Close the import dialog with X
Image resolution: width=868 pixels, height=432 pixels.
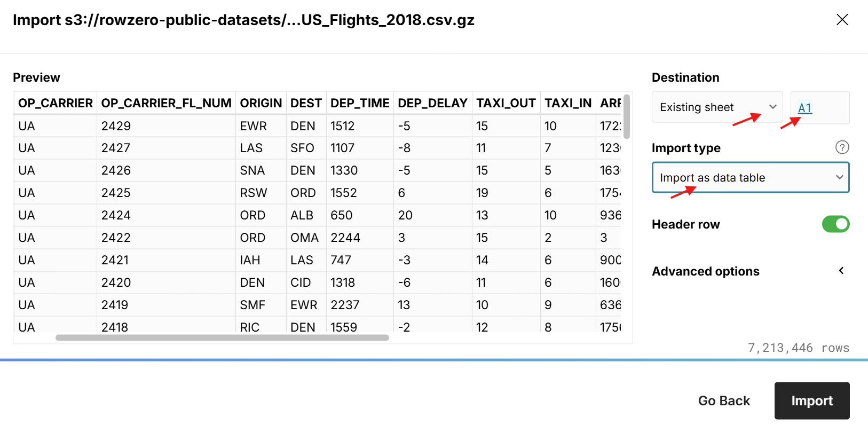(x=842, y=20)
